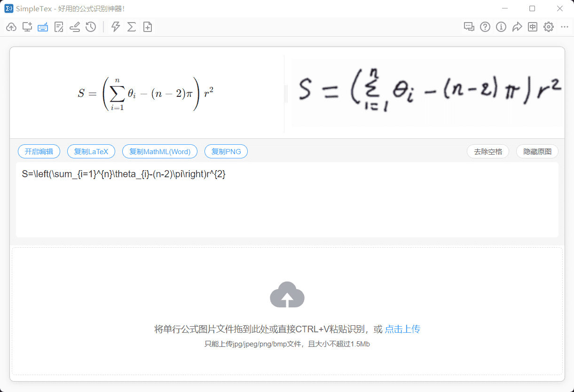Click into the LaTeX code text area

tap(287, 200)
